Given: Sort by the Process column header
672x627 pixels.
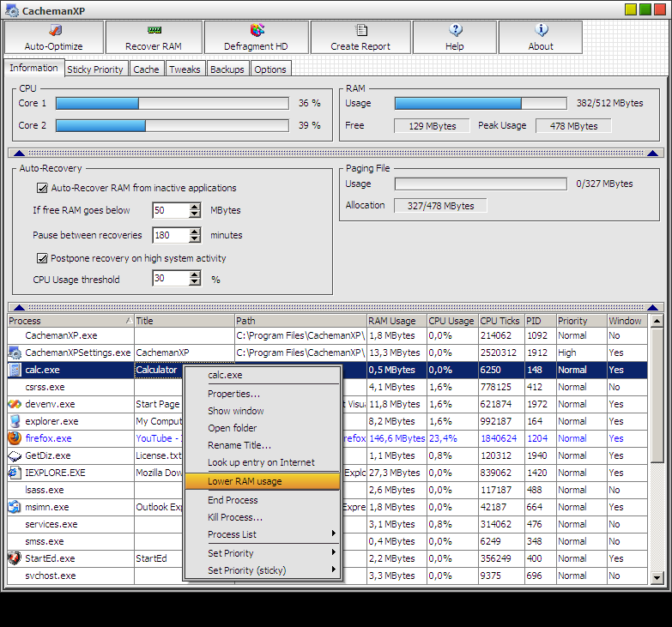Looking at the screenshot, I should pyautogui.click(x=70, y=321).
